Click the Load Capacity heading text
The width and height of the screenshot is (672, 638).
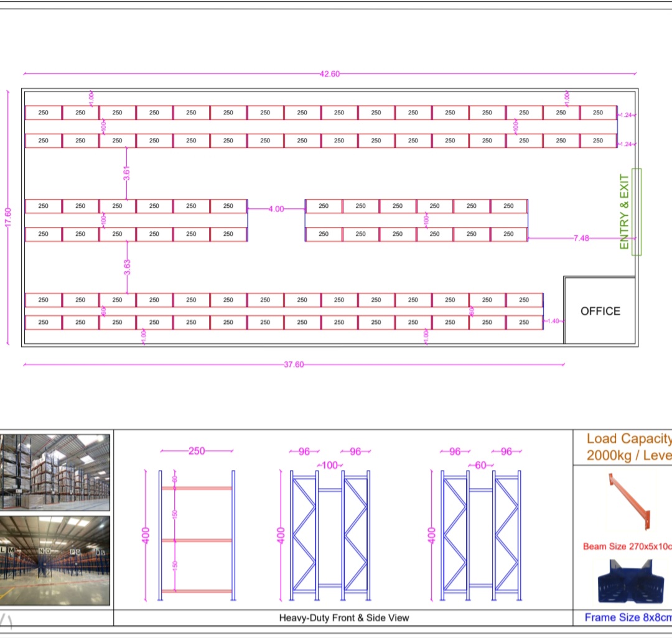click(628, 439)
